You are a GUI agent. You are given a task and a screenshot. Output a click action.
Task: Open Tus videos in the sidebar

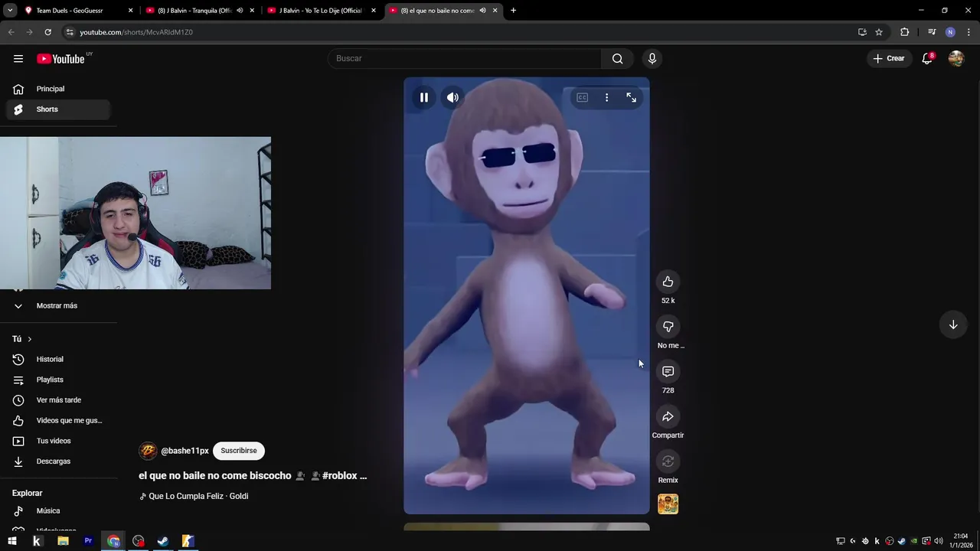58,441
